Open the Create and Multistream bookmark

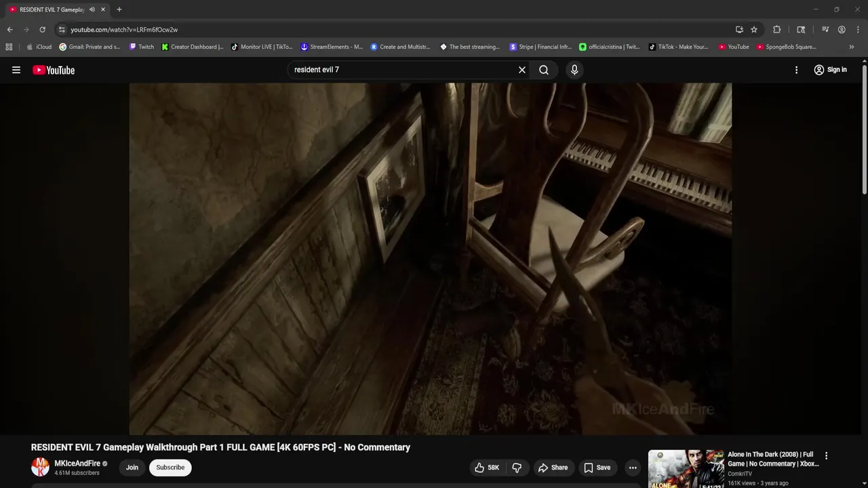tap(400, 47)
